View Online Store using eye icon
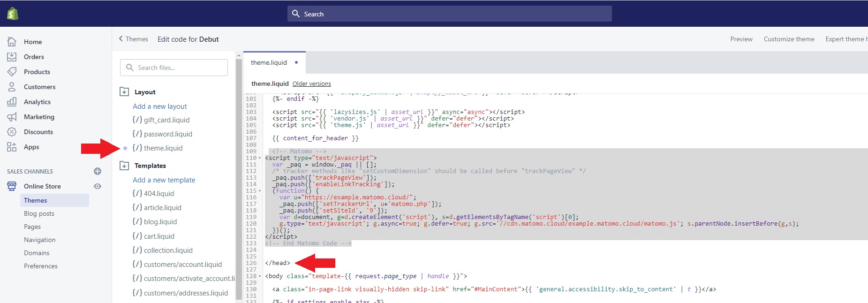This screenshot has height=303, width=868. [98, 186]
